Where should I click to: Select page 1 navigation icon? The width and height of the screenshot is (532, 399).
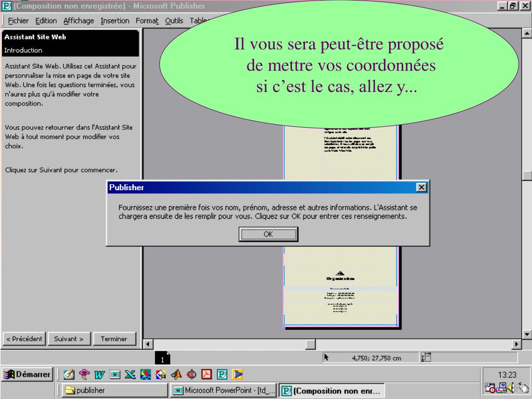point(162,358)
